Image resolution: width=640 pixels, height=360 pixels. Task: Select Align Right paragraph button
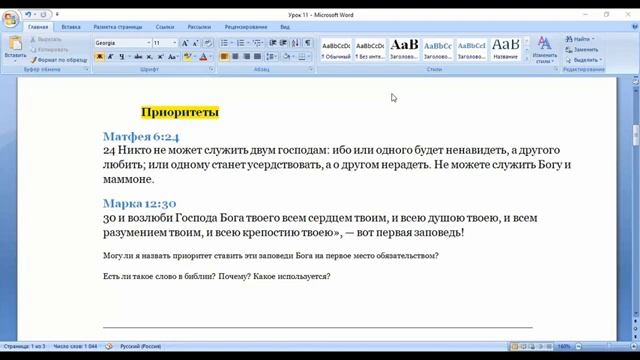point(247,57)
